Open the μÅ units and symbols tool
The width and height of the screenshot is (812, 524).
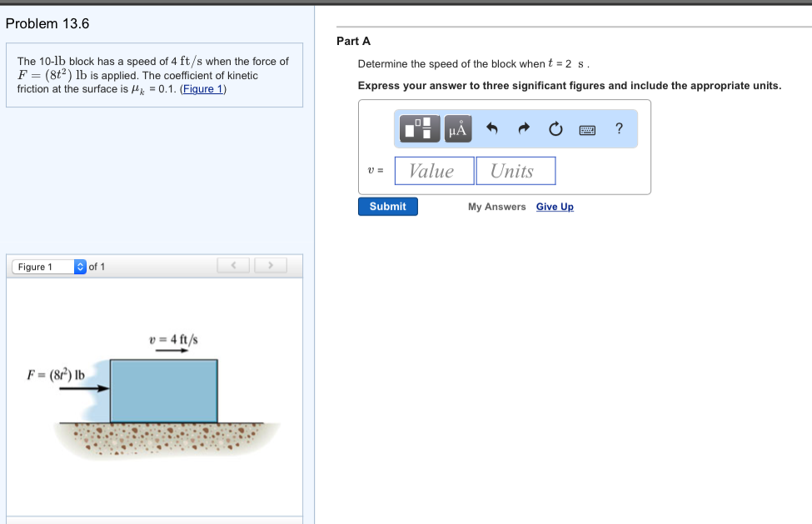point(456,128)
